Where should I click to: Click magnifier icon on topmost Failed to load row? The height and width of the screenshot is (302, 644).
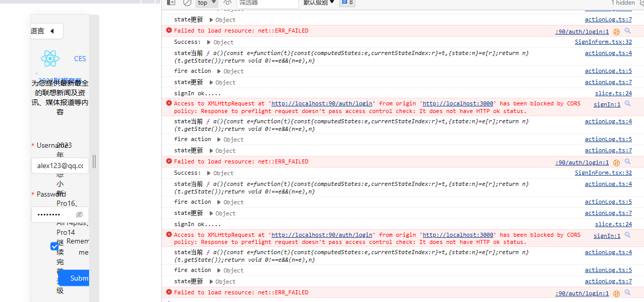click(628, 31)
